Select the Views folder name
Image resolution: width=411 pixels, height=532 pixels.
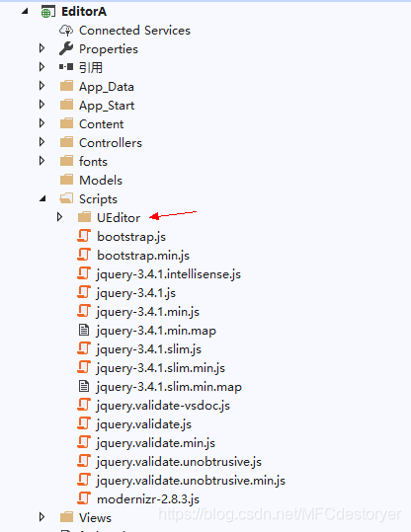[95, 518]
